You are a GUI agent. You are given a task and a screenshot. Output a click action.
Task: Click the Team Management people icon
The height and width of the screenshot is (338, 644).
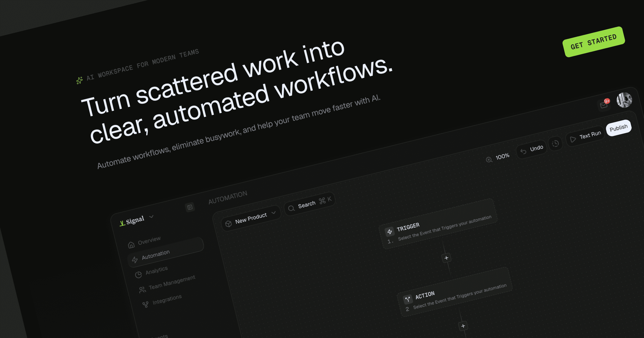(142, 290)
